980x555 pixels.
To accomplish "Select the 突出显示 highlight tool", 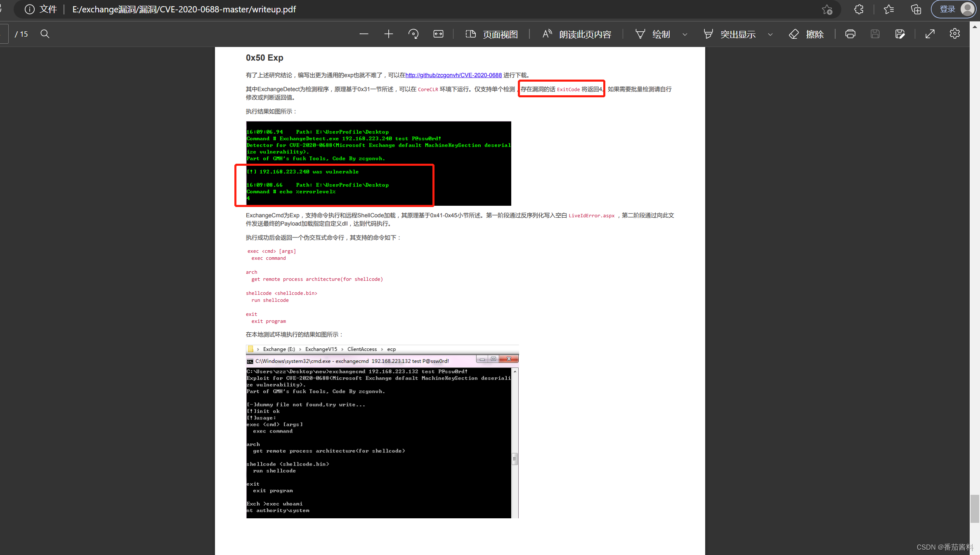I will (729, 34).
